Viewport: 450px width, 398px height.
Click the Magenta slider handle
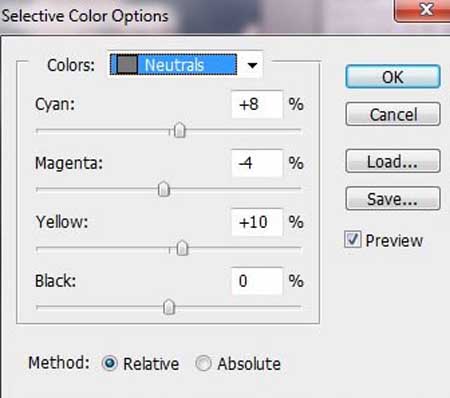pyautogui.click(x=164, y=189)
